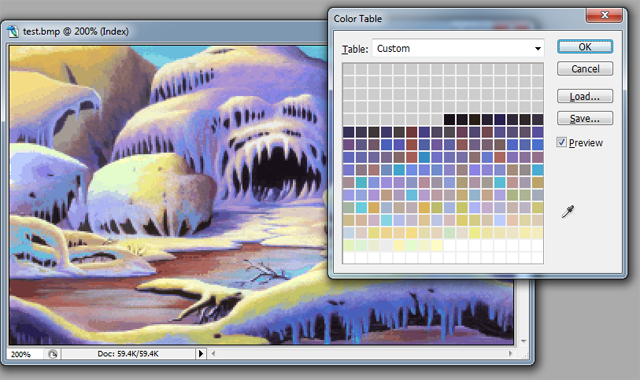
Task: Pick the first gray swatch, top-left corner of table
Action: click(x=349, y=69)
